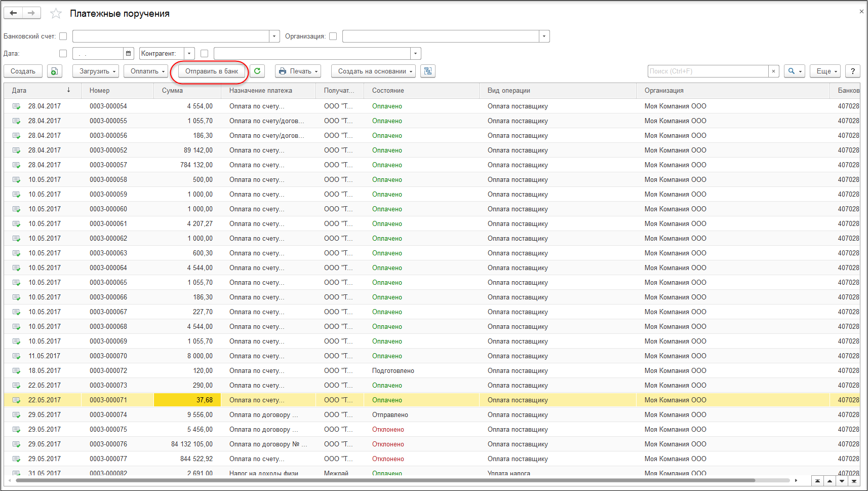
Task: Clear the search field with the X button
Action: [x=773, y=71]
